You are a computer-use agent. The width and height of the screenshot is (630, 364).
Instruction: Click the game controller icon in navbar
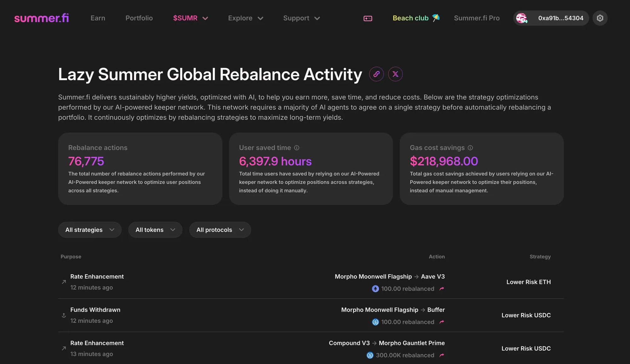tap(368, 19)
